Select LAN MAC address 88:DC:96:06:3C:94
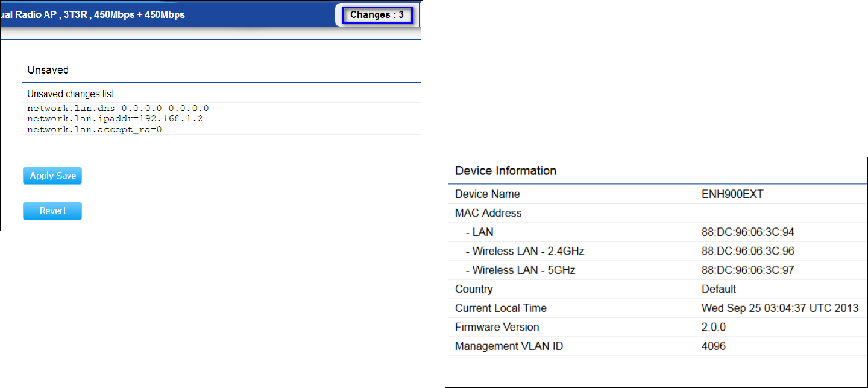This screenshot has height=388, width=868. 748,232
